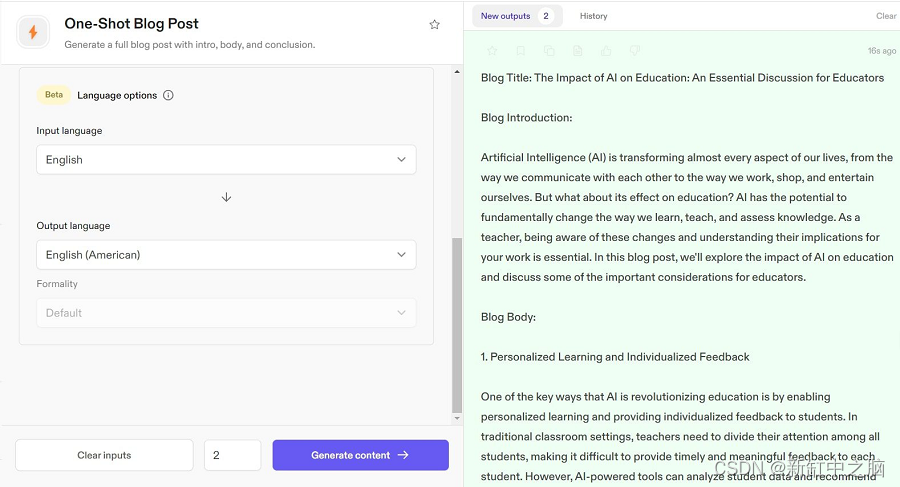Click the Clear inputs button
This screenshot has width=900, height=487.
point(104,455)
